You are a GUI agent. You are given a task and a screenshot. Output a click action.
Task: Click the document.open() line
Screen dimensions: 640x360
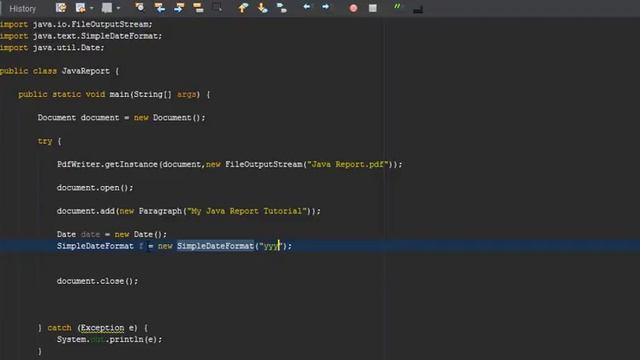coord(95,188)
